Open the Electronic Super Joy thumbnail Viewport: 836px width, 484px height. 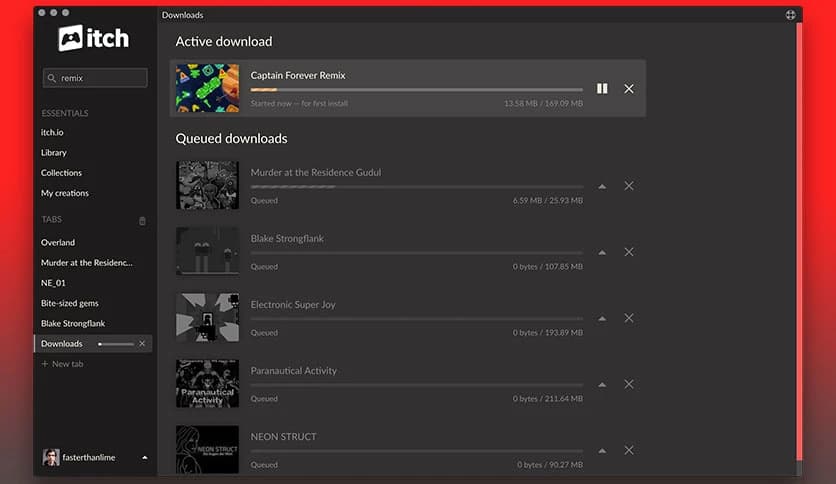tap(207, 317)
